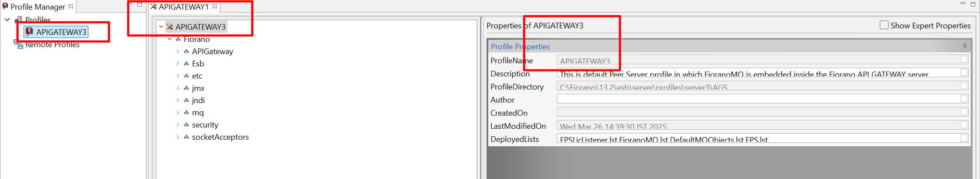Expand the etc tree node
Viewport: 980px width, 179px height.
pos(178,76)
